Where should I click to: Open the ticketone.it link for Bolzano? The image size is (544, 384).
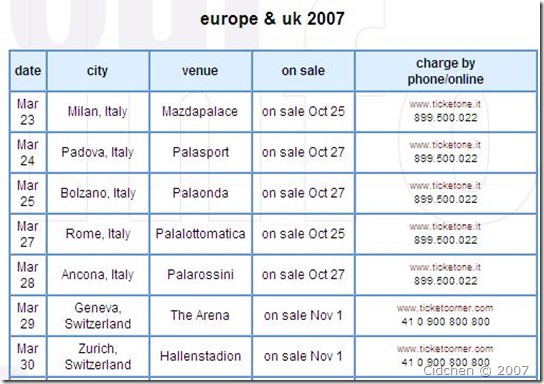pyautogui.click(x=445, y=186)
